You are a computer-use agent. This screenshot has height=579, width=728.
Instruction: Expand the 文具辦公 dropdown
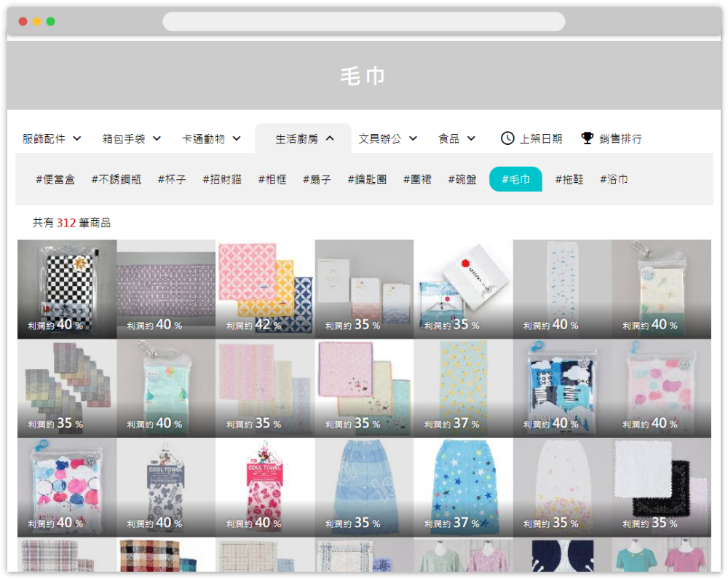click(388, 138)
